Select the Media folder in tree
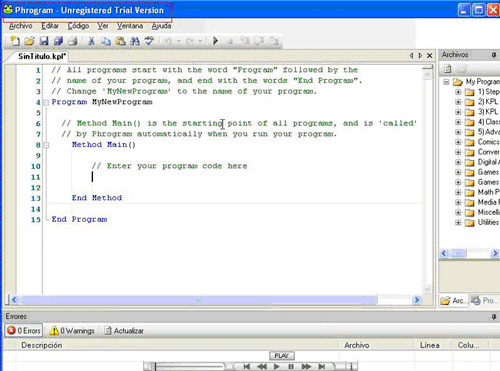This screenshot has height=371, width=500. pyautogui.click(x=488, y=202)
